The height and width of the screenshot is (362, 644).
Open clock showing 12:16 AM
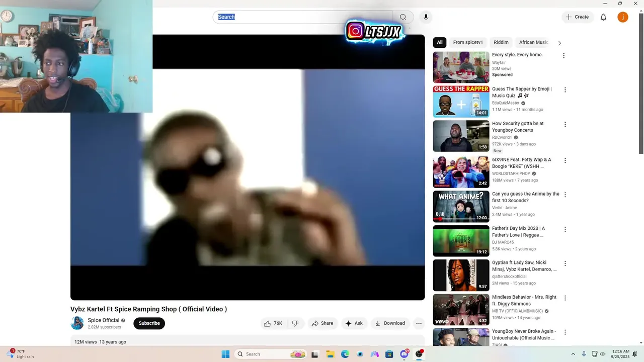click(620, 354)
